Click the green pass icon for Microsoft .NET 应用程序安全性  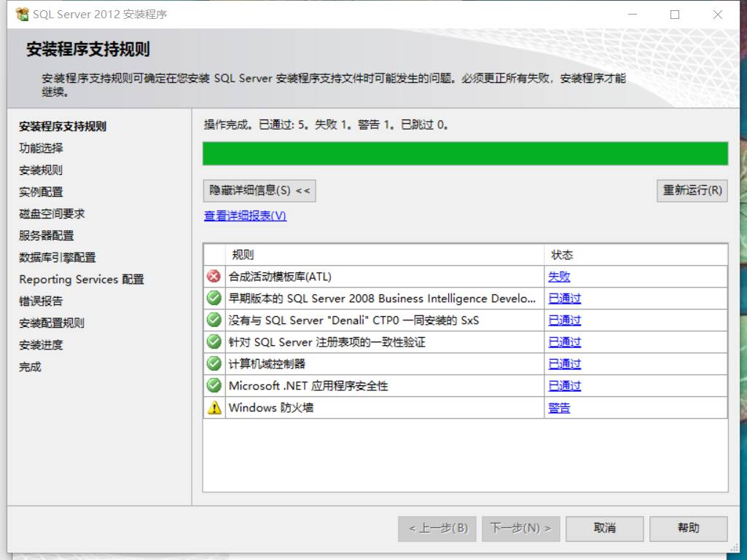pyautogui.click(x=214, y=385)
